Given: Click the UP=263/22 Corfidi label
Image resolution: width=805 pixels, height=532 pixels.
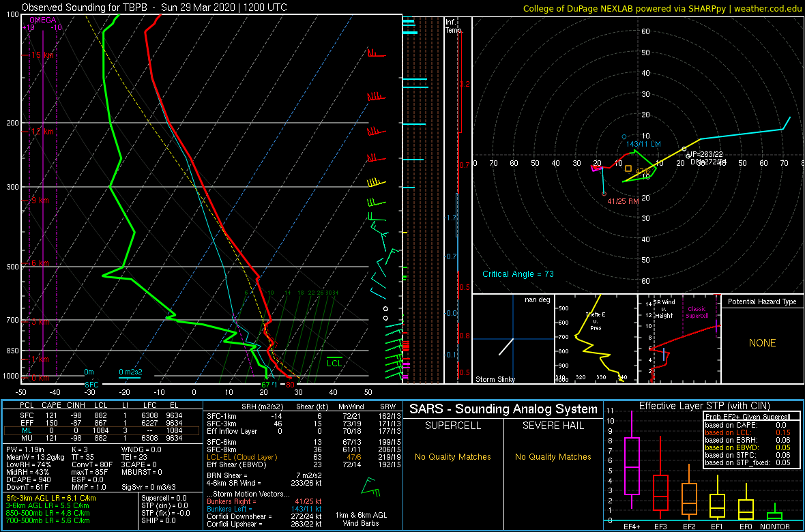Looking at the screenshot, I should (704, 154).
